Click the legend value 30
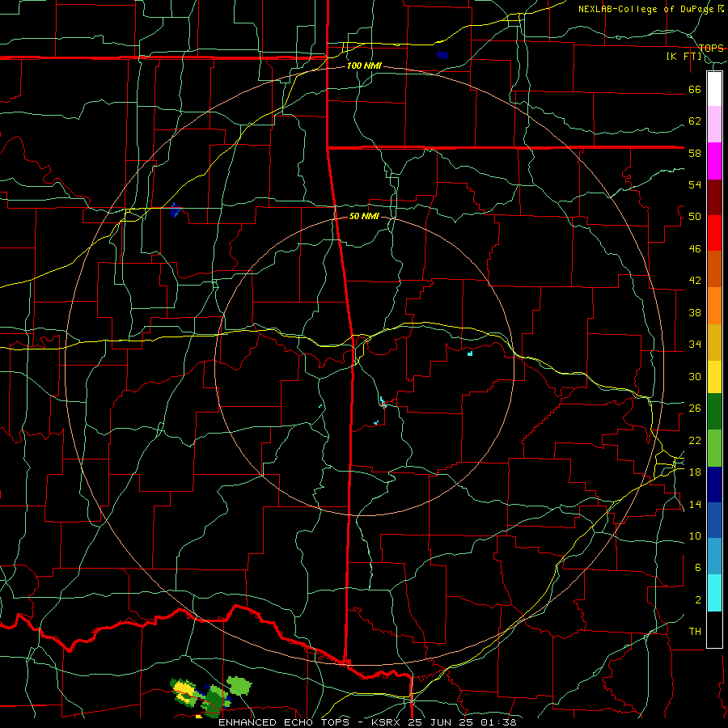This screenshot has height=728, width=728. coord(695,376)
